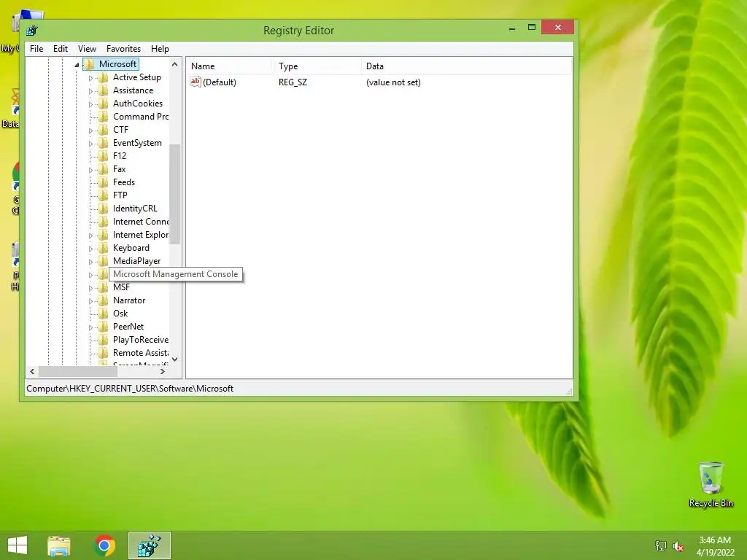Select the PeerNet key label
Image resolution: width=747 pixels, height=560 pixels.
point(128,326)
